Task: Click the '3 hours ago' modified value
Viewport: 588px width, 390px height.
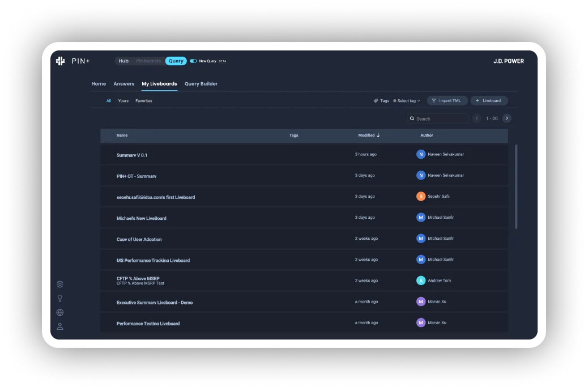Action: point(365,154)
